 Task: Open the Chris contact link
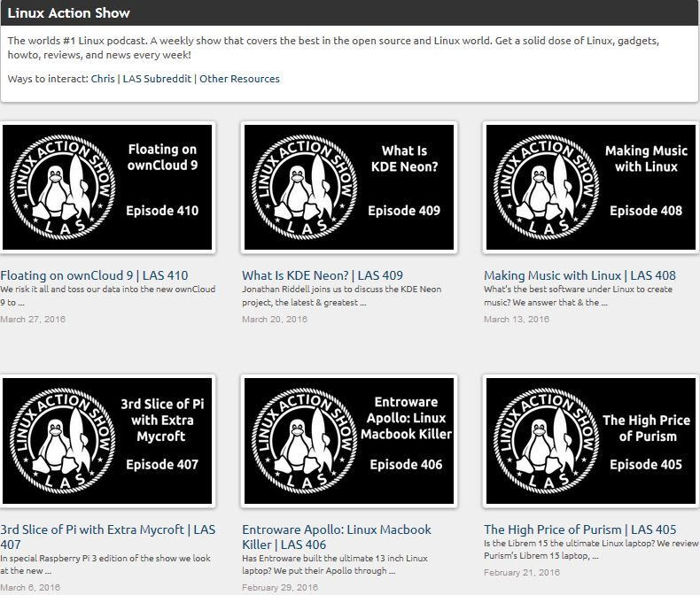pos(103,79)
